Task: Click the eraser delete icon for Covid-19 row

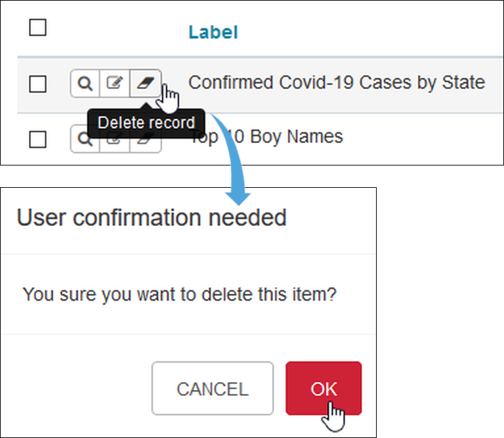Action: (x=144, y=83)
